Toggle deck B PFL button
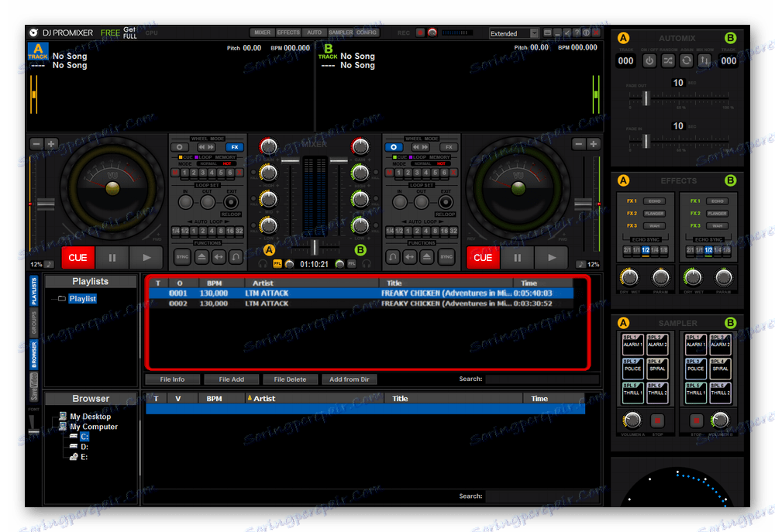This screenshot has width=775, height=532. tap(351, 264)
